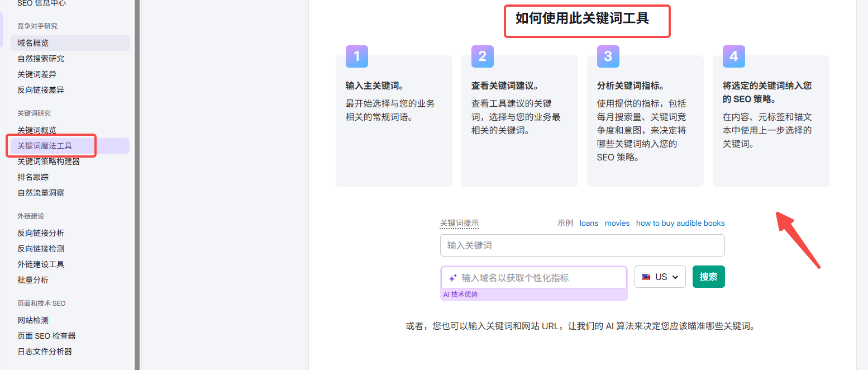Image resolution: width=868 pixels, height=370 pixels.
Task: Select 关键词魔法工具 in sidebar
Action: point(70,146)
